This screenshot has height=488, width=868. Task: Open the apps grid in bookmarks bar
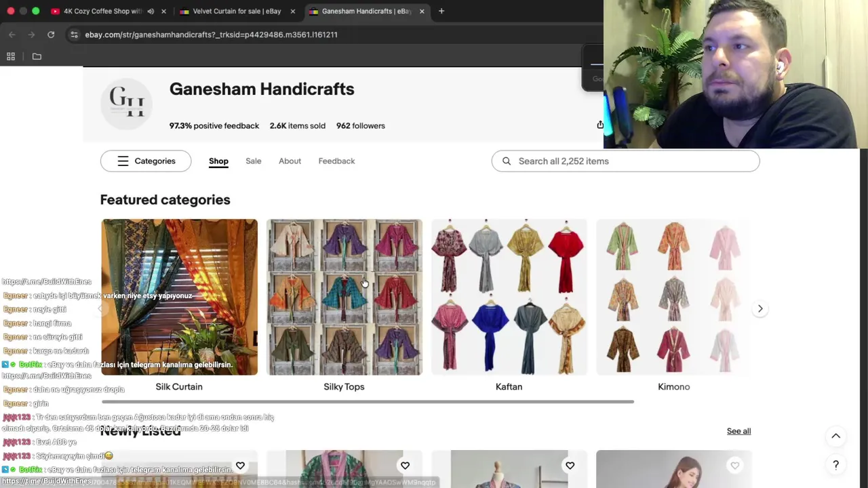click(11, 56)
